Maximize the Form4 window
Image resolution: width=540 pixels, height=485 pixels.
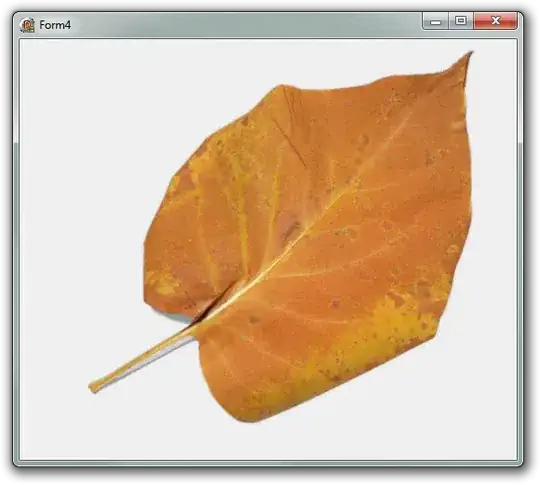tap(461, 21)
